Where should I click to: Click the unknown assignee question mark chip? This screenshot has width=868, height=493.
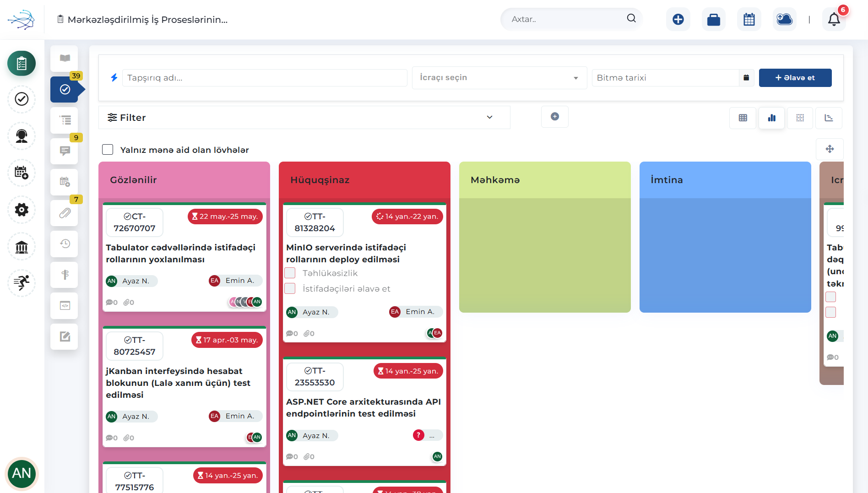[427, 435]
